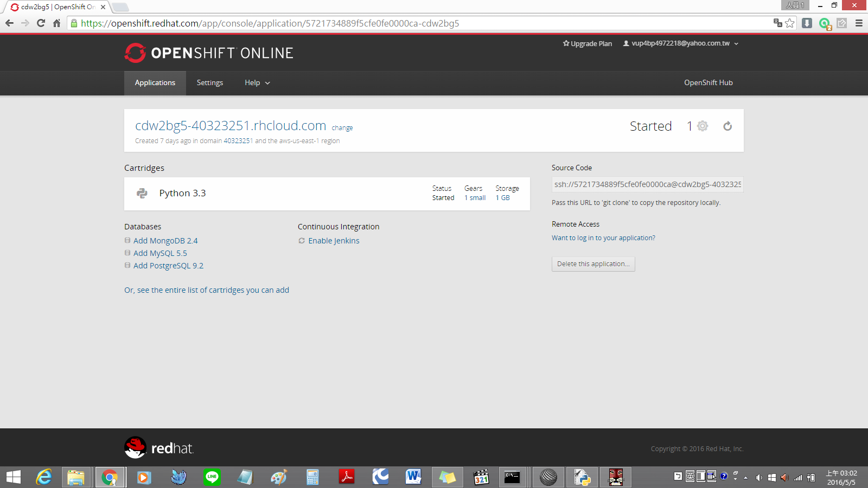Click the green extension icon with badge
Image resolution: width=868 pixels, height=488 pixels.
pyautogui.click(x=825, y=23)
